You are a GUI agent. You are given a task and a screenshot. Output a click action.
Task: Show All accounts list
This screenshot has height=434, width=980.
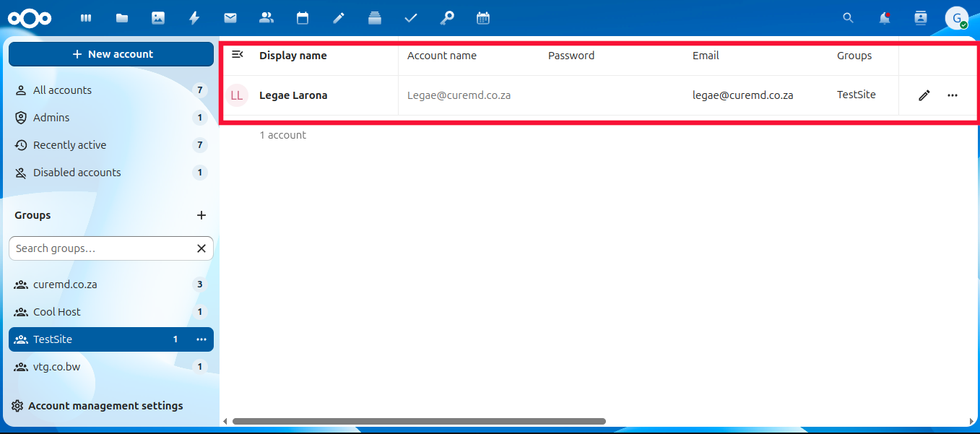coord(111,90)
